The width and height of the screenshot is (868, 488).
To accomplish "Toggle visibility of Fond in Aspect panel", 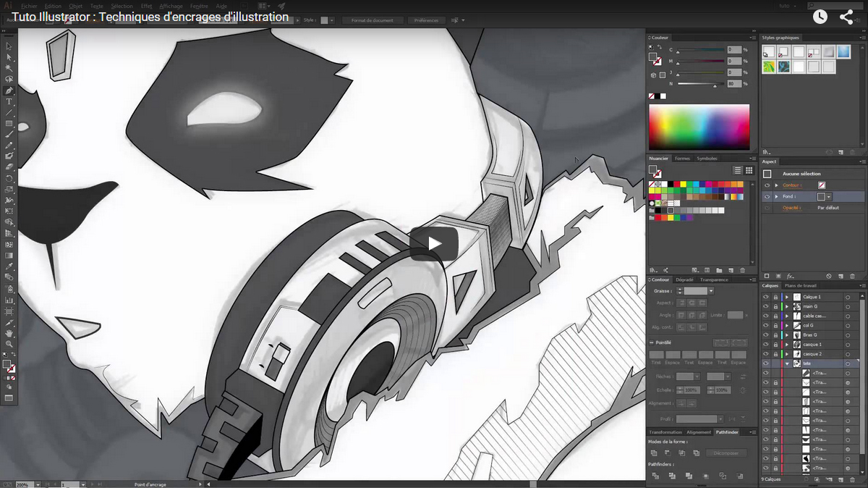I will tap(767, 196).
